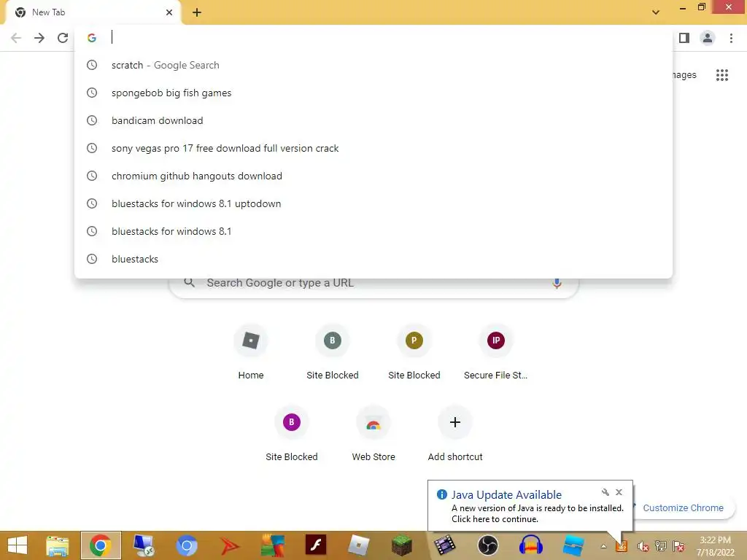Toggle Chrome side panel icon
747x560 pixels.
coord(684,38)
